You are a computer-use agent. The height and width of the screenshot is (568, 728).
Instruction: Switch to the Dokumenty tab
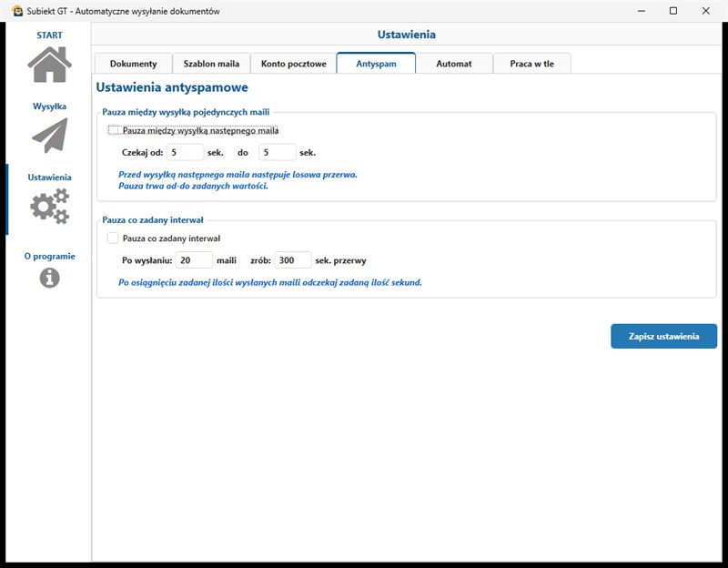tap(133, 64)
